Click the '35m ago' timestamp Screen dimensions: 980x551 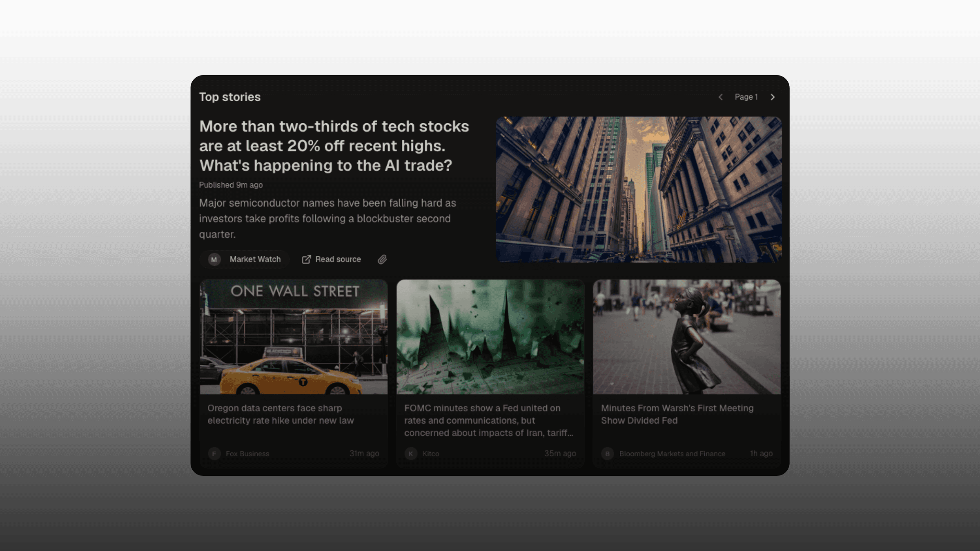click(560, 453)
